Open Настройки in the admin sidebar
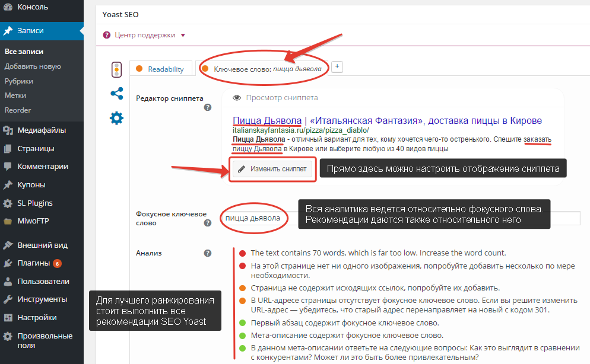 coord(37,317)
